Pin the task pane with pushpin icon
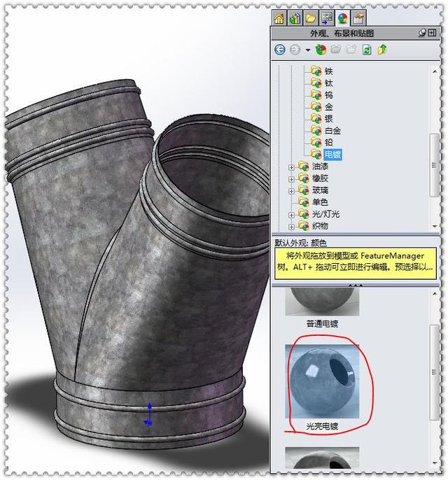Image resolution: width=448 pixels, height=480 pixels. [x=422, y=33]
